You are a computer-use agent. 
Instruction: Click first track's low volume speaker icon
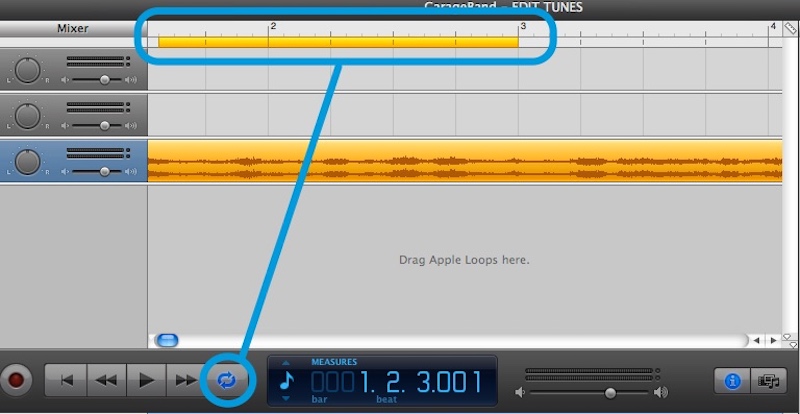(65, 80)
